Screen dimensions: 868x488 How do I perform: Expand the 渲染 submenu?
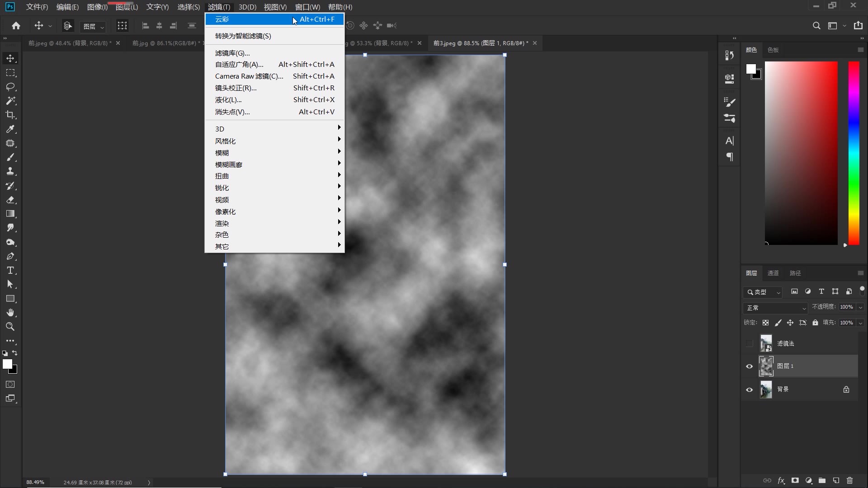coord(275,223)
